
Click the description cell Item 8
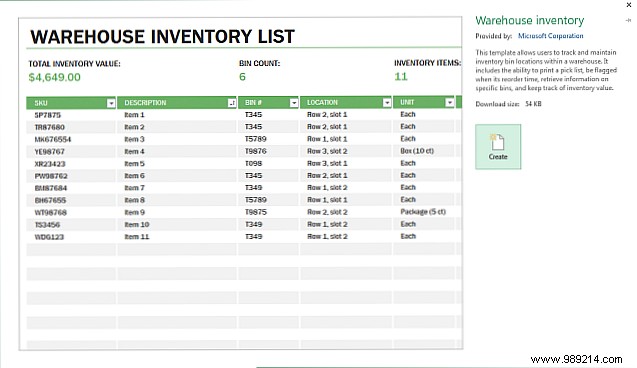pos(134,200)
